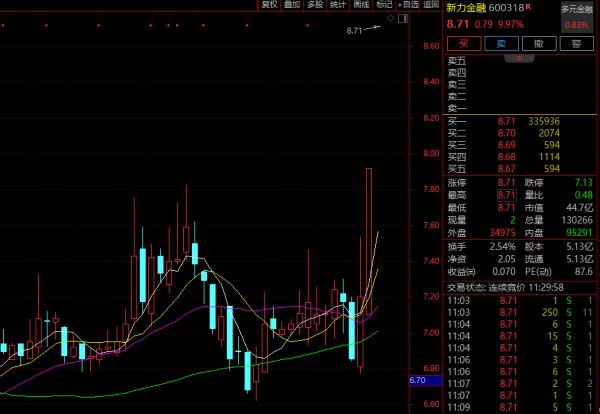Click the 返回 back button
Viewport: 600px width, 414px height.
coord(431,5)
